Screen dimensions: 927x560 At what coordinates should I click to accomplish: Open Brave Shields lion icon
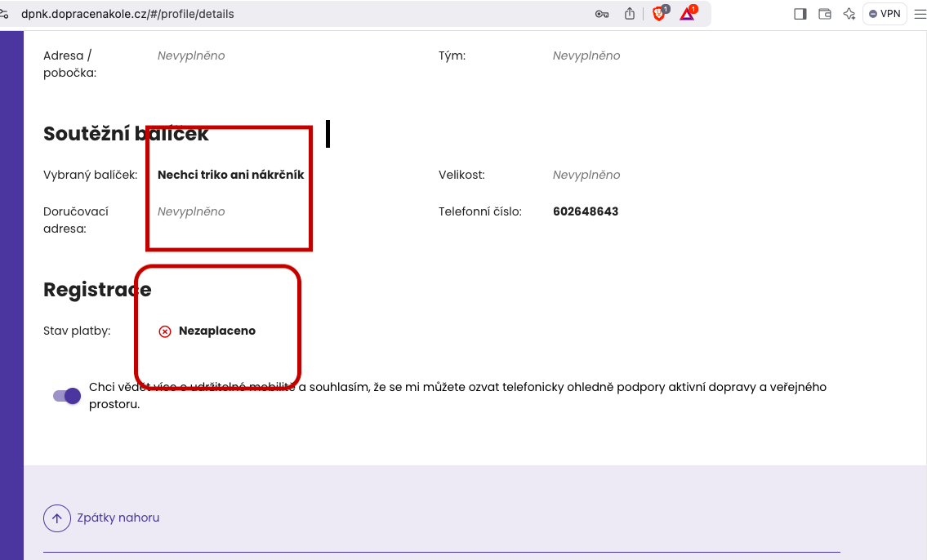(x=659, y=14)
